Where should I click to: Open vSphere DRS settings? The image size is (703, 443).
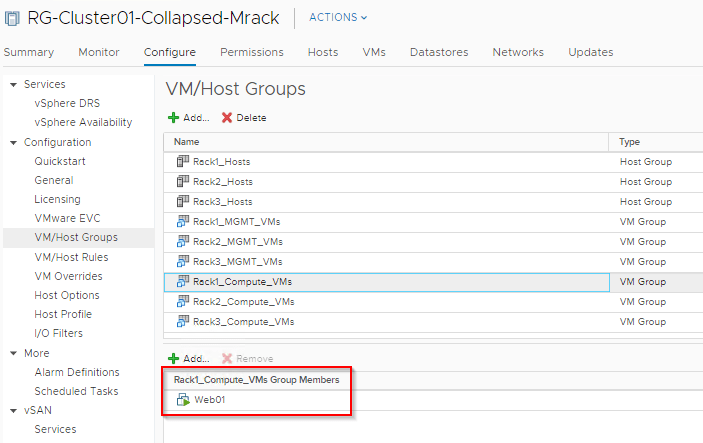click(67, 103)
